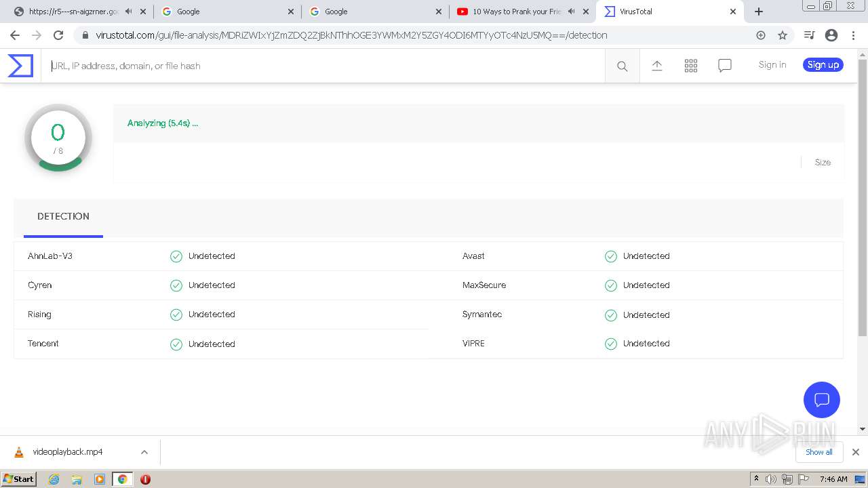Click the taskbar clock 7:46 AM

point(833,479)
